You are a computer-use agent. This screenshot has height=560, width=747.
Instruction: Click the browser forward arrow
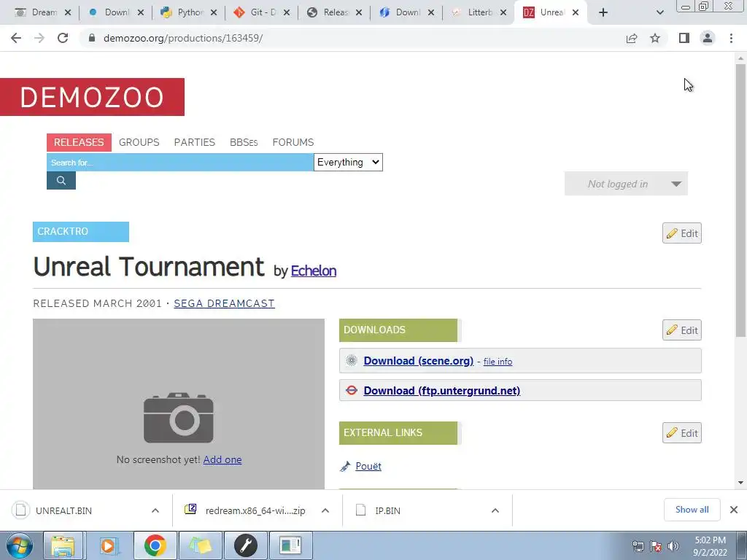pos(39,38)
